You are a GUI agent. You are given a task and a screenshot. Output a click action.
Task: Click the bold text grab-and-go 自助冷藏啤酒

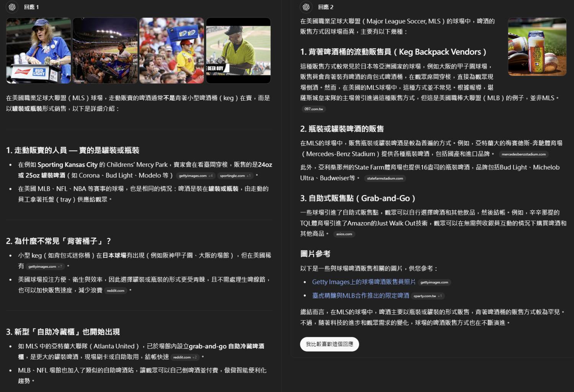227,346
